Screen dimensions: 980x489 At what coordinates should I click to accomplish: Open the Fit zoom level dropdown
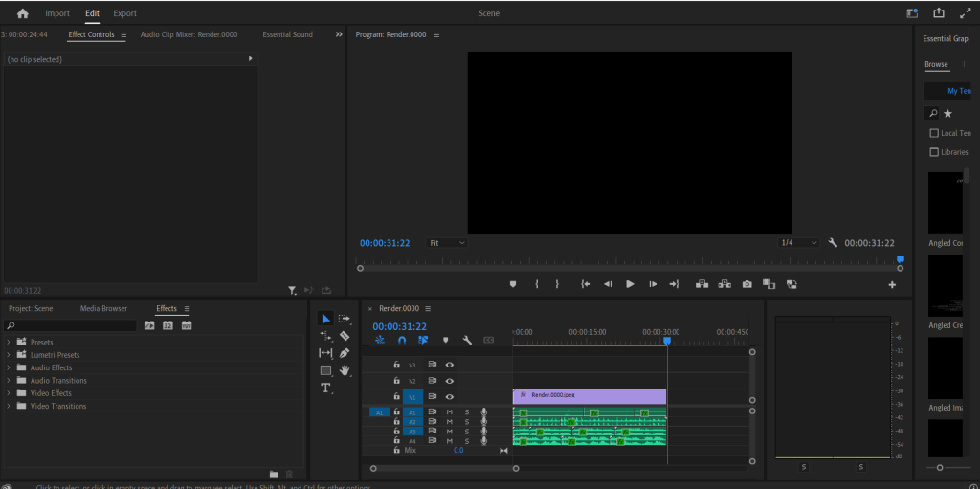(x=447, y=243)
